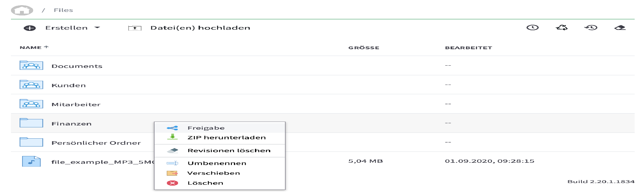Click the home icon in breadcrumb
Screen dimensions: 644x193
(x=22, y=10)
